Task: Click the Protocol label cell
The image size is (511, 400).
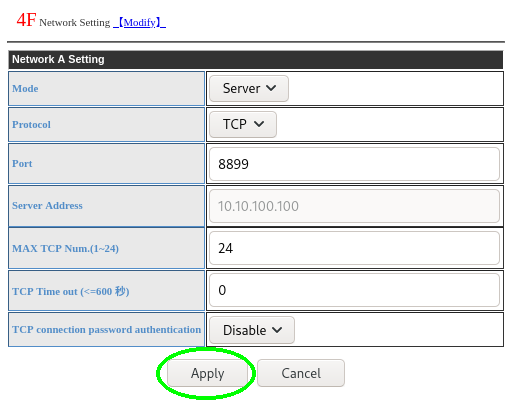Action: (106, 125)
